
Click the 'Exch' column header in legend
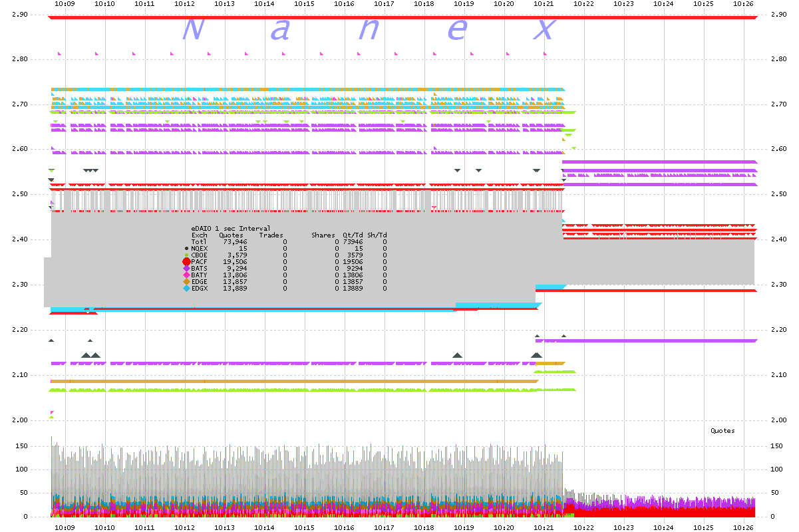200,235
